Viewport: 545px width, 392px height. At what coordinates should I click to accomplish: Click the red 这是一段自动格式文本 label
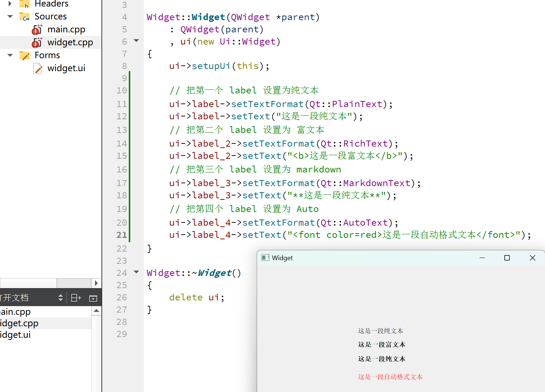(x=390, y=377)
